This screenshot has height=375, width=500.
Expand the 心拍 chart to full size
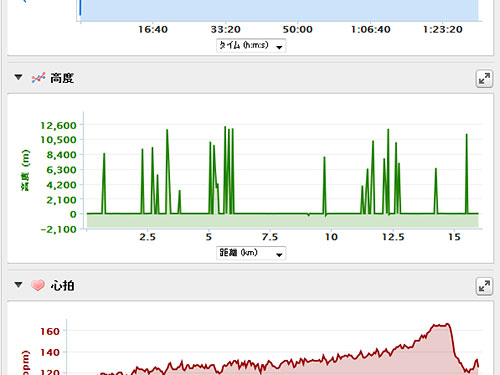(484, 286)
